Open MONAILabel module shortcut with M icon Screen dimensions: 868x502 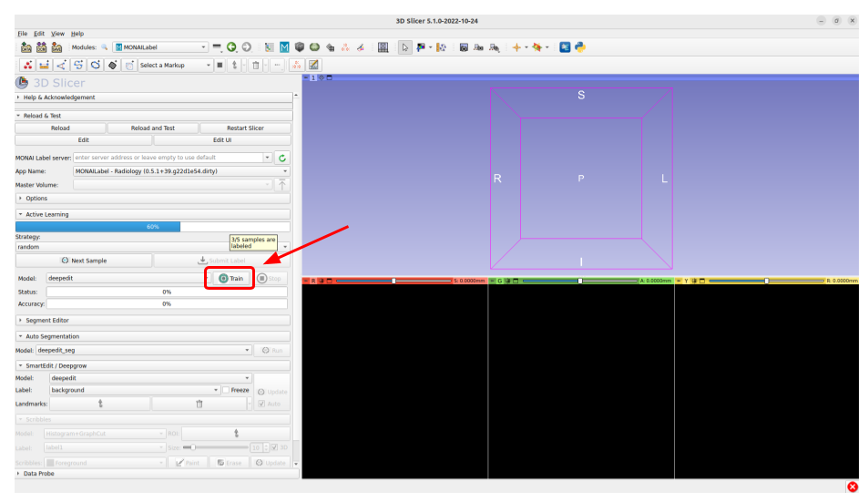tap(284, 47)
